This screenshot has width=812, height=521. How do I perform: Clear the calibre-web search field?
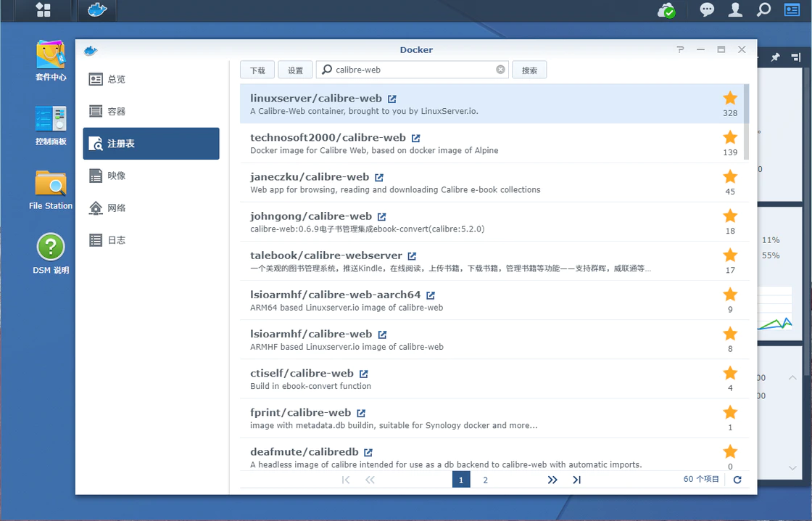(500, 70)
